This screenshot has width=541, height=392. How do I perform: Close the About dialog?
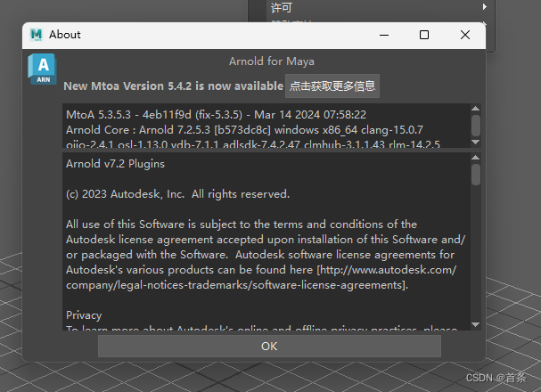click(465, 35)
